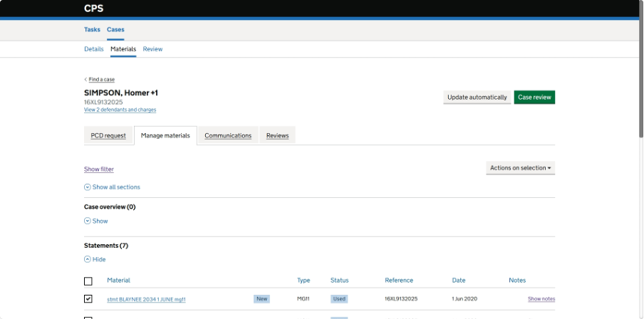This screenshot has height=319, width=644.
Task: Sort by the Material column header
Action: 119,281
